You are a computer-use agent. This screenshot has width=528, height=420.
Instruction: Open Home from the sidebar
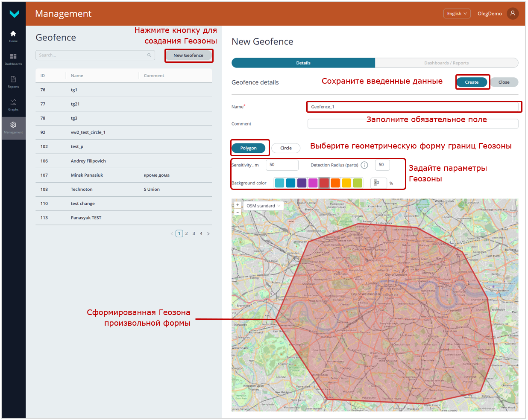[x=13, y=36]
